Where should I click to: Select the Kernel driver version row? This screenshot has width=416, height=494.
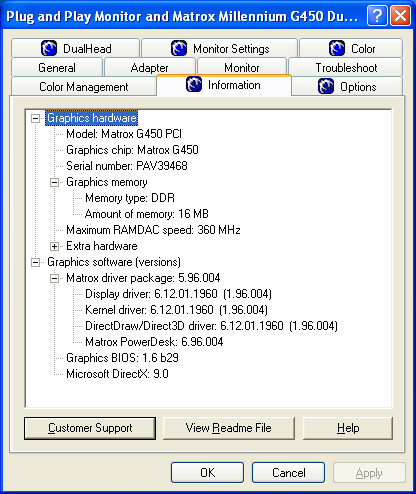[x=176, y=310]
